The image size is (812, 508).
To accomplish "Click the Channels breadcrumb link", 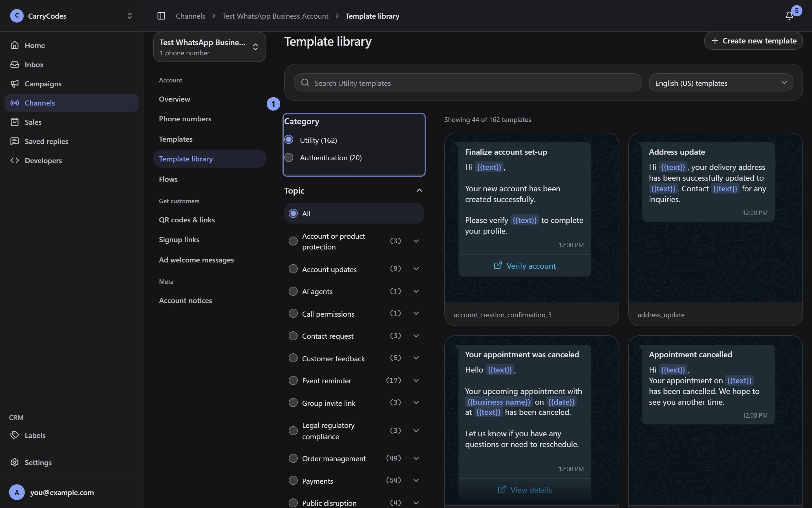I will [x=190, y=16].
